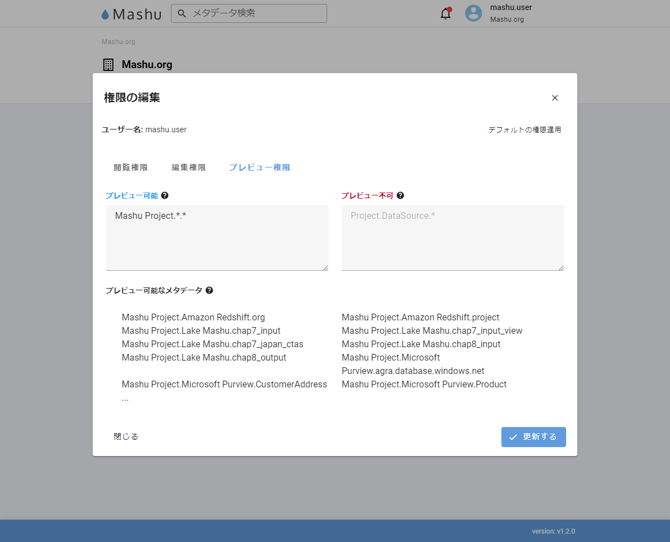Close the 権限の編集 dialog with X
This screenshot has height=542, width=670.
tap(555, 98)
